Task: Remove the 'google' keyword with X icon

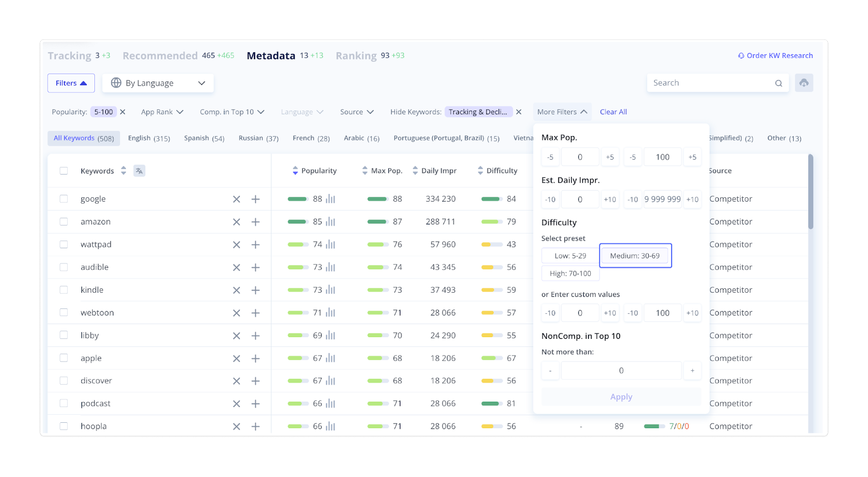Action: point(237,199)
